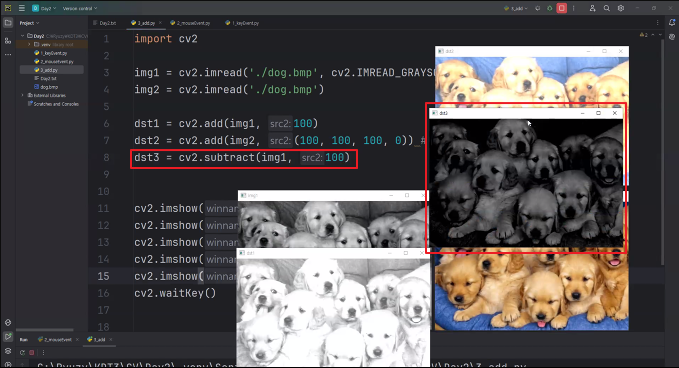Screen dimensions: 679x368
Task: Click Rerun icon in Run panel toolbar
Action: [x=23, y=353]
